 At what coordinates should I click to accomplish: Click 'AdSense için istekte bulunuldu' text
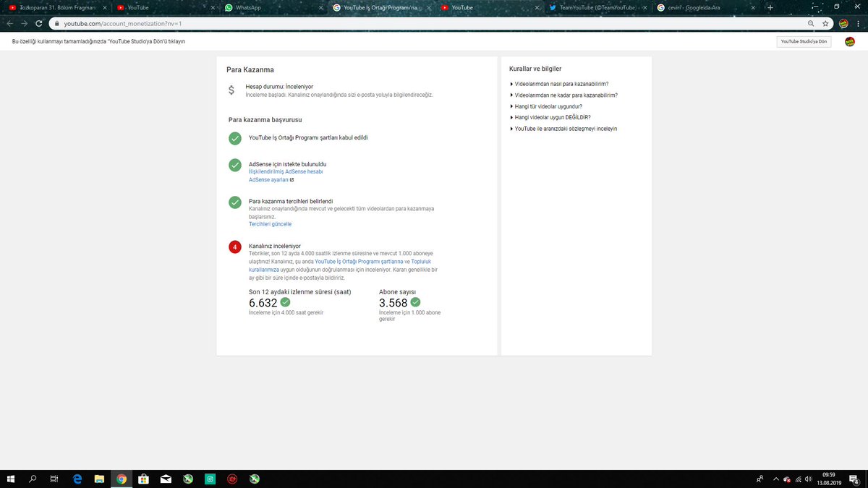coord(287,164)
